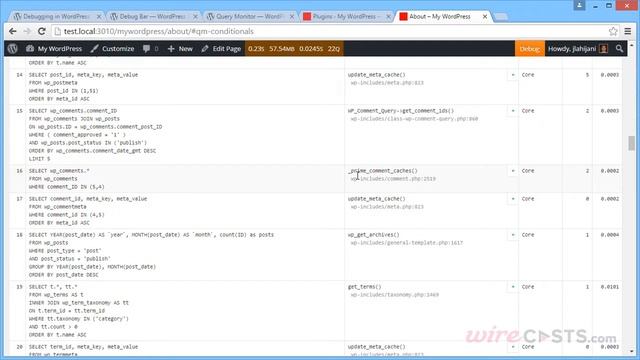Click the wp_get_archives() caller text
Screen dimensions: 640x360
click(373, 235)
